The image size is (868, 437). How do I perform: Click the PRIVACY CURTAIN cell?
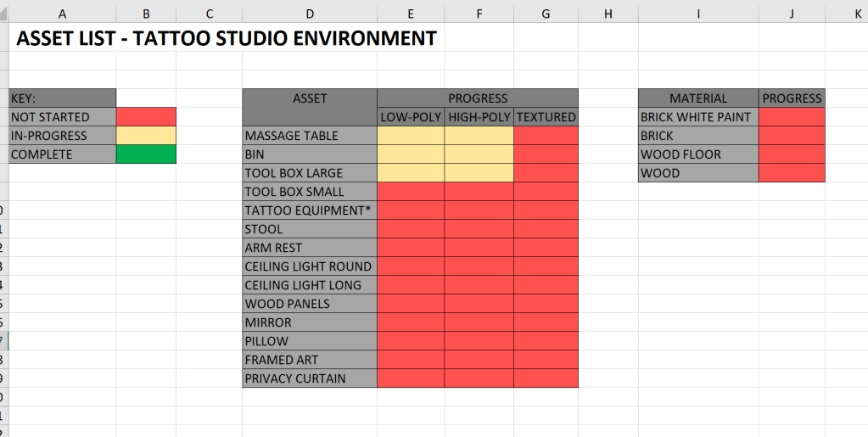tap(310, 378)
